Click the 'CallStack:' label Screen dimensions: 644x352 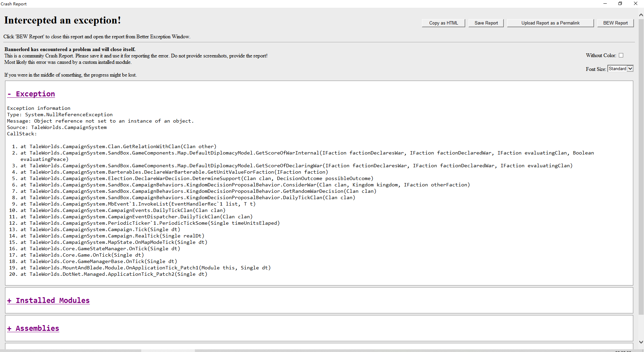[x=22, y=134]
